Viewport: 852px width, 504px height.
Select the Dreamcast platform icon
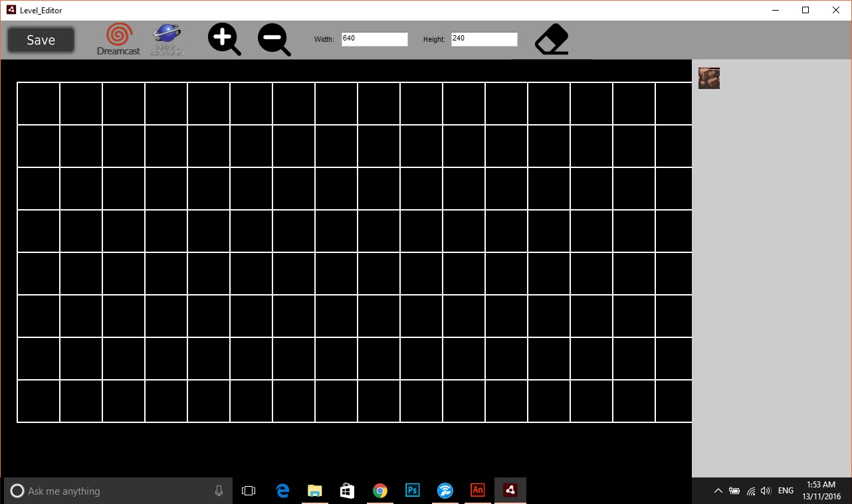[x=119, y=39]
